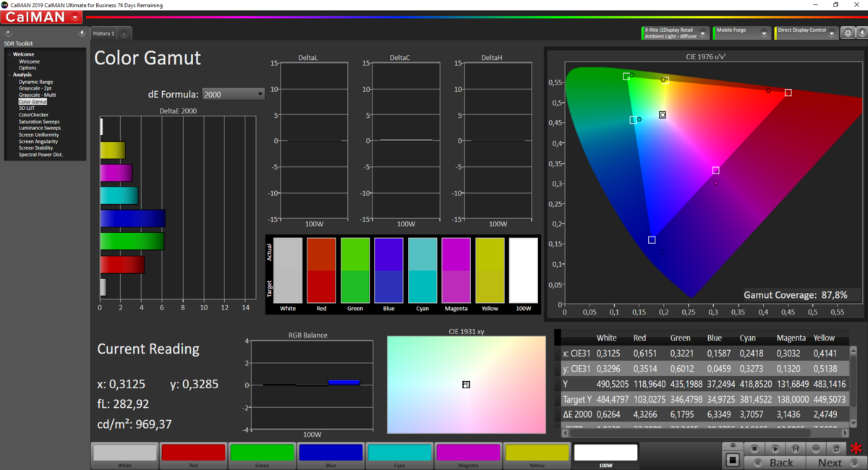
Task: Click the red target square on CIE 1976 chart
Action: coord(788,93)
